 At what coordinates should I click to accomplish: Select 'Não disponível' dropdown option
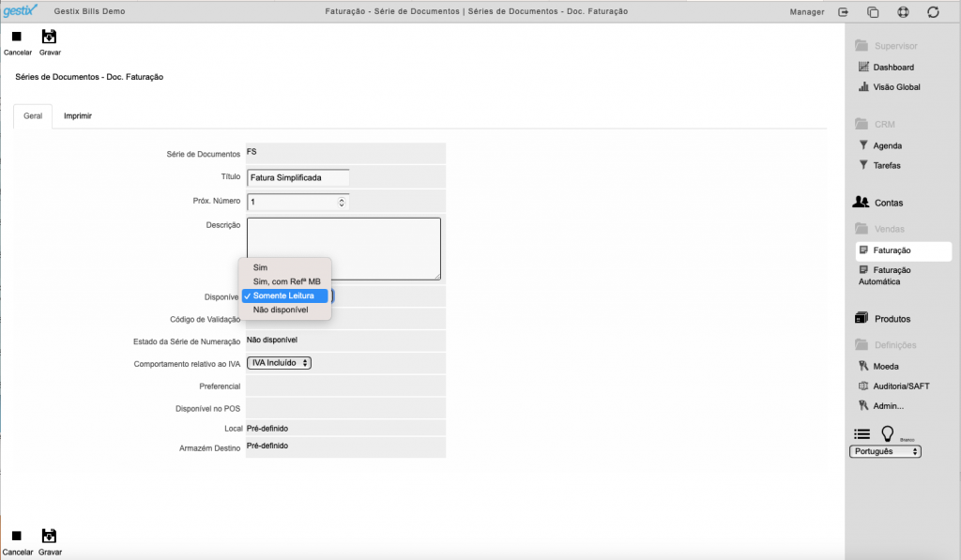pyautogui.click(x=285, y=310)
